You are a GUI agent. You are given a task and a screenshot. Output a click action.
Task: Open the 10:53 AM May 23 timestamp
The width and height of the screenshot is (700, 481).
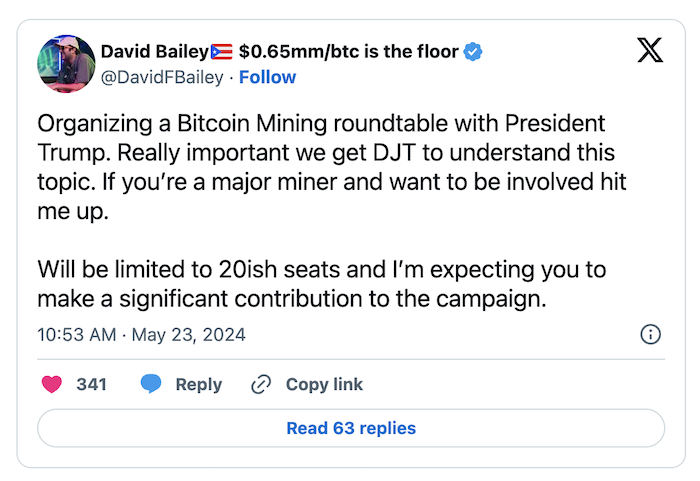point(141,334)
